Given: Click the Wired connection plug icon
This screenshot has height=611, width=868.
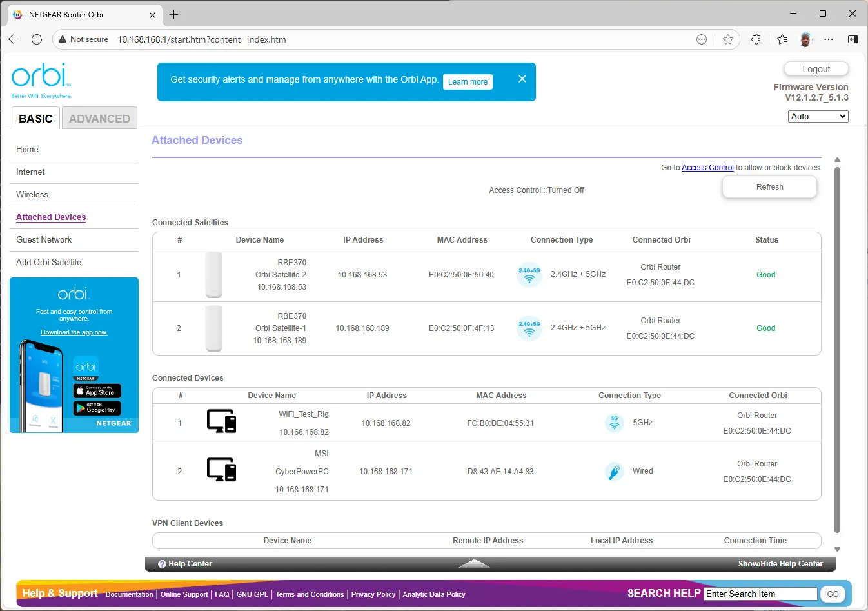Looking at the screenshot, I should click(x=615, y=471).
